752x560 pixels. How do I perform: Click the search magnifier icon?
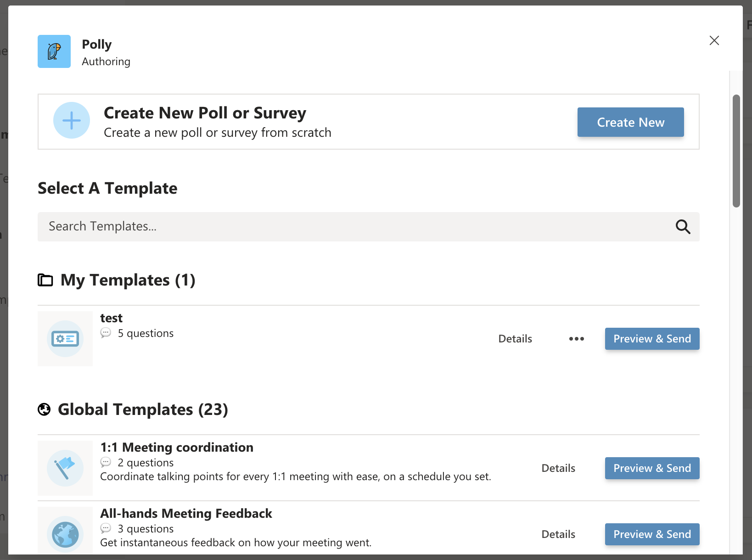683,227
